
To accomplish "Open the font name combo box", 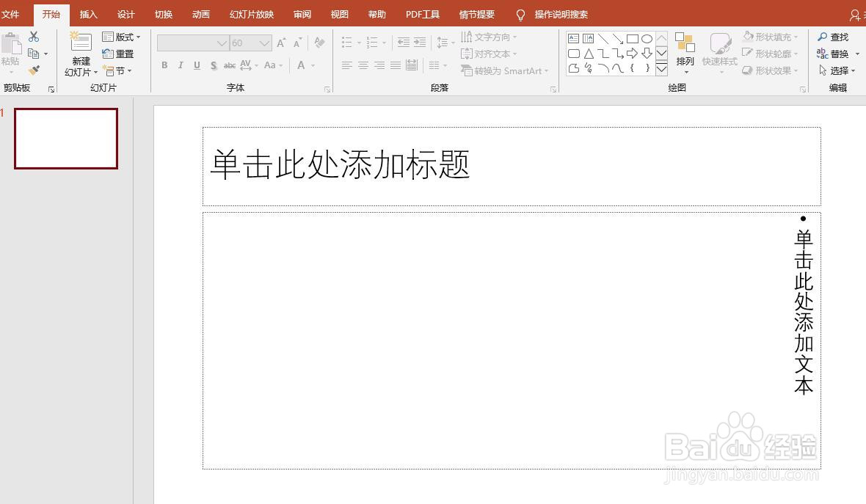I will point(193,43).
